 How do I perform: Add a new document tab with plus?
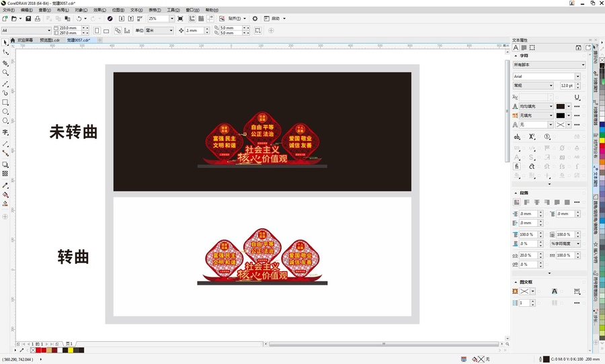click(99, 40)
